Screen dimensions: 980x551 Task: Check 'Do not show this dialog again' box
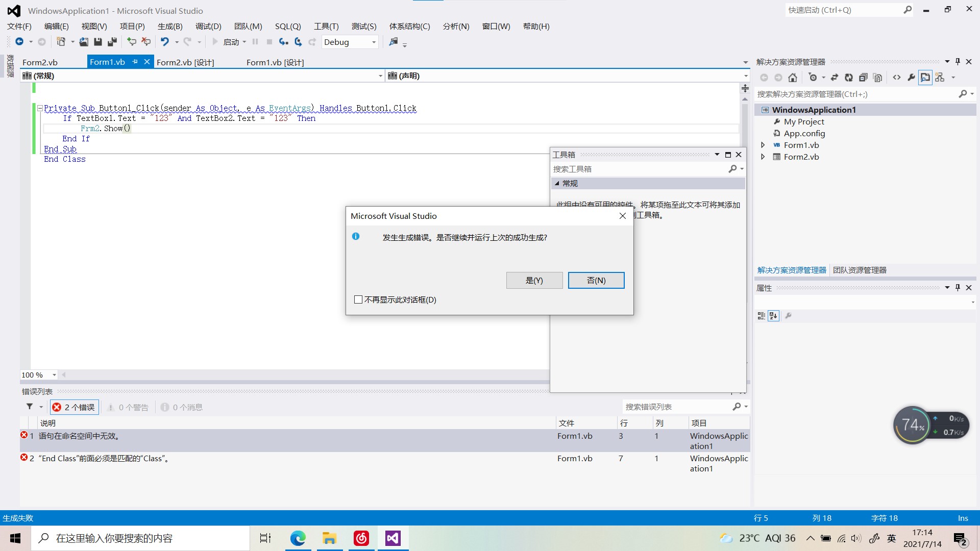click(x=358, y=299)
